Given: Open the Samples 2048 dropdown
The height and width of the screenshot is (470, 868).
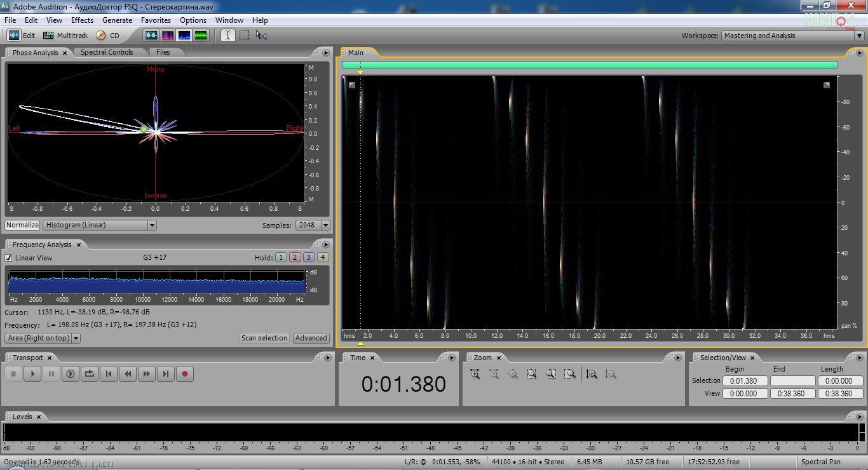Looking at the screenshot, I should 313,225.
